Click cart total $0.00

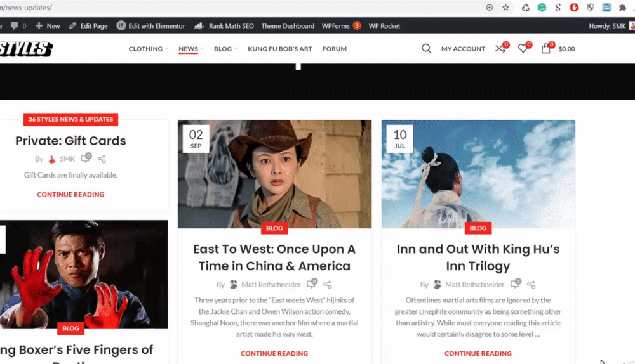(x=566, y=49)
